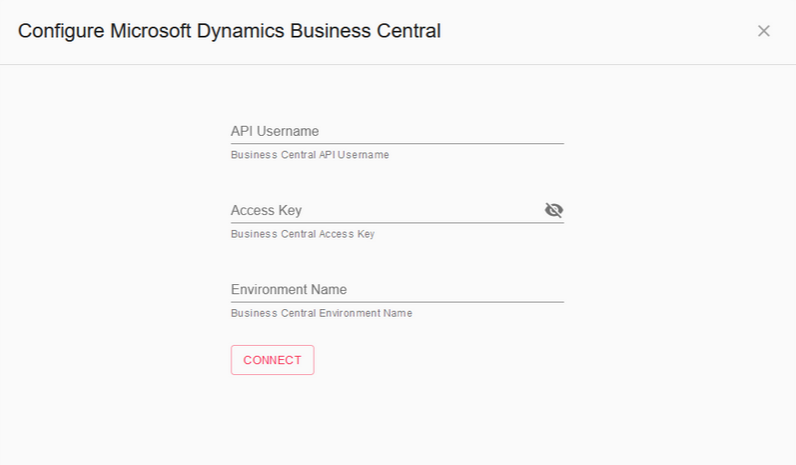Click the 'Business Central Environment Name' helper text
796x465 pixels.
click(321, 313)
